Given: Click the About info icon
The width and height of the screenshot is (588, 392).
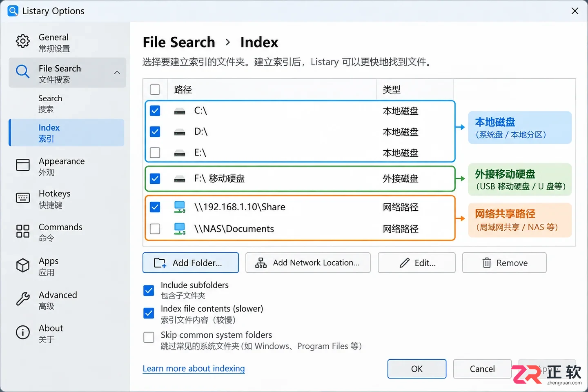Looking at the screenshot, I should tap(23, 332).
